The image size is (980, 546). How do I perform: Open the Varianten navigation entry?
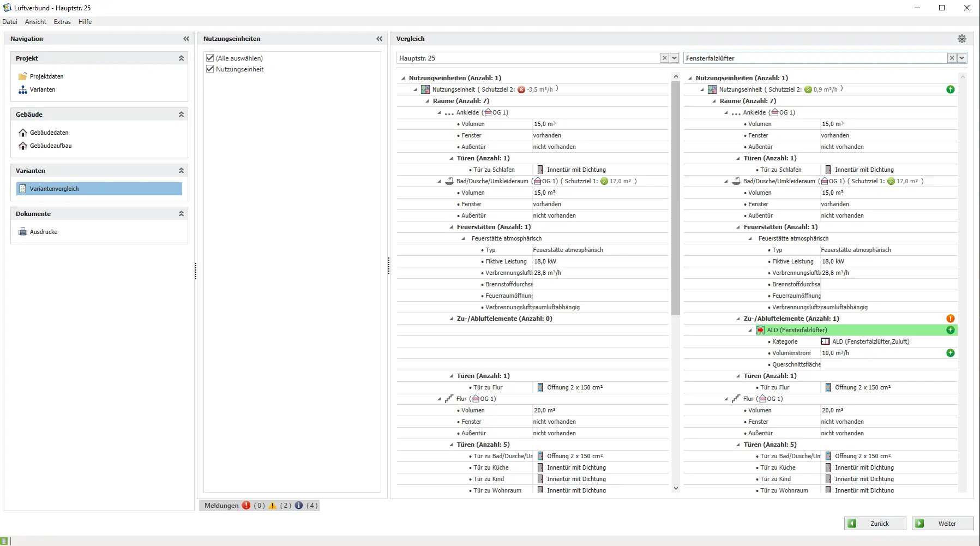(x=42, y=89)
